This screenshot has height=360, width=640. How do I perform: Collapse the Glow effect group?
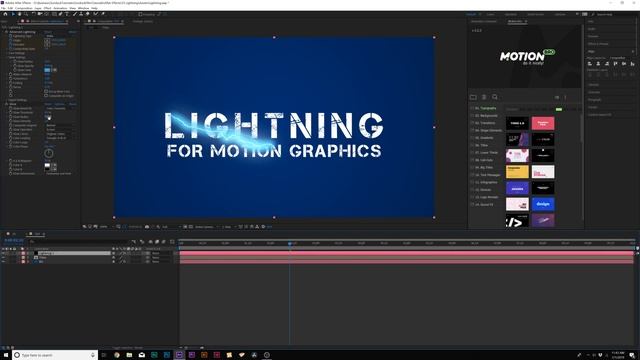(x=3, y=104)
